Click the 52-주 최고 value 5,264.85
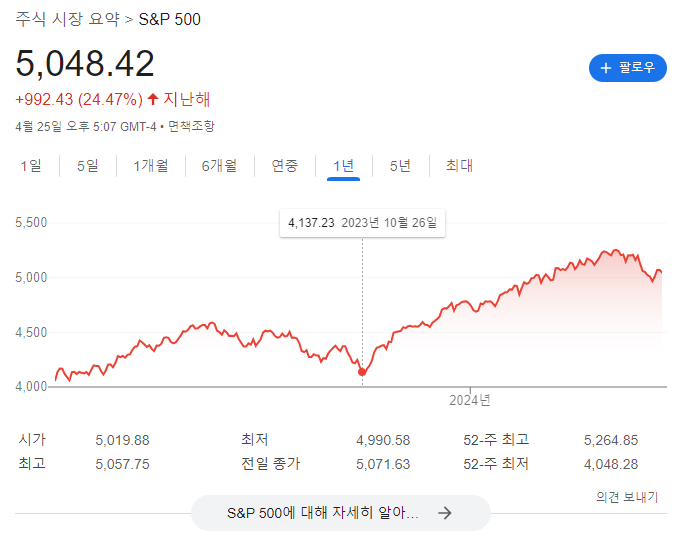 point(611,440)
